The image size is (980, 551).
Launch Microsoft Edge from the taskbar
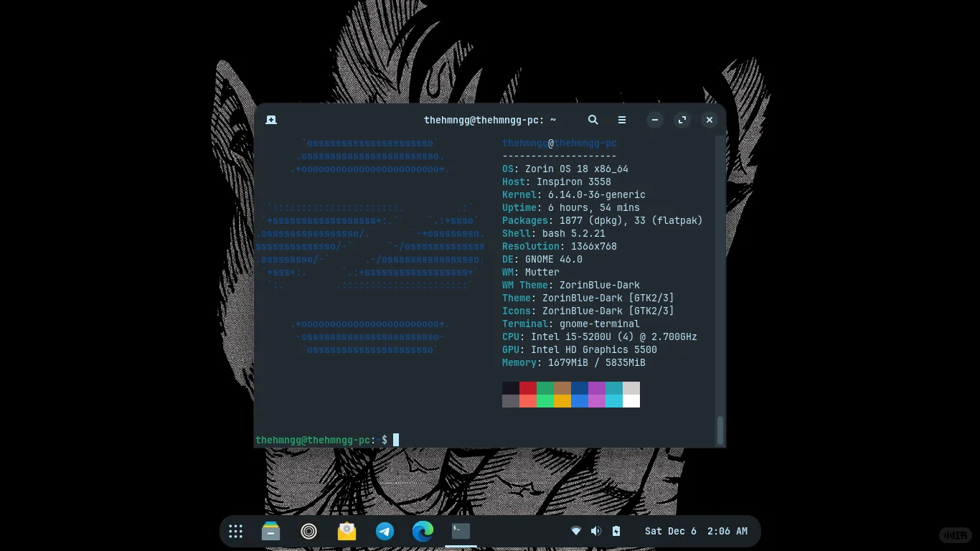[x=423, y=532]
